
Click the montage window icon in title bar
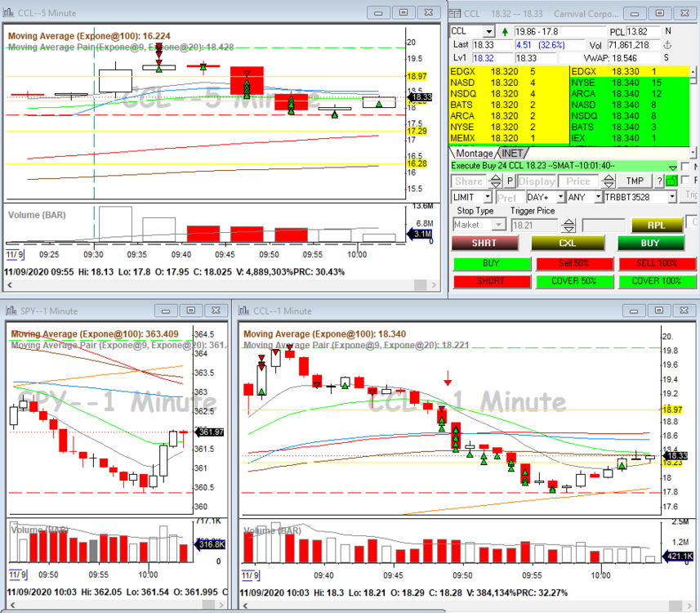click(x=455, y=12)
